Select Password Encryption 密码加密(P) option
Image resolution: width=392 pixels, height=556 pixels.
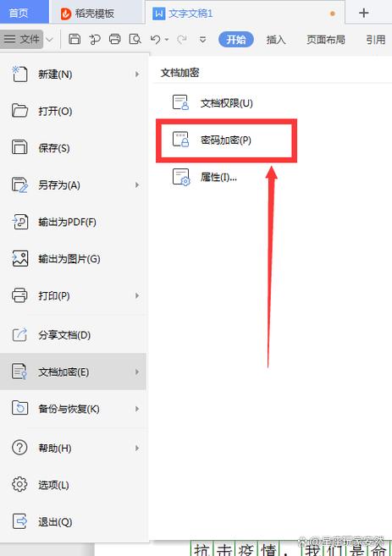coord(226,140)
